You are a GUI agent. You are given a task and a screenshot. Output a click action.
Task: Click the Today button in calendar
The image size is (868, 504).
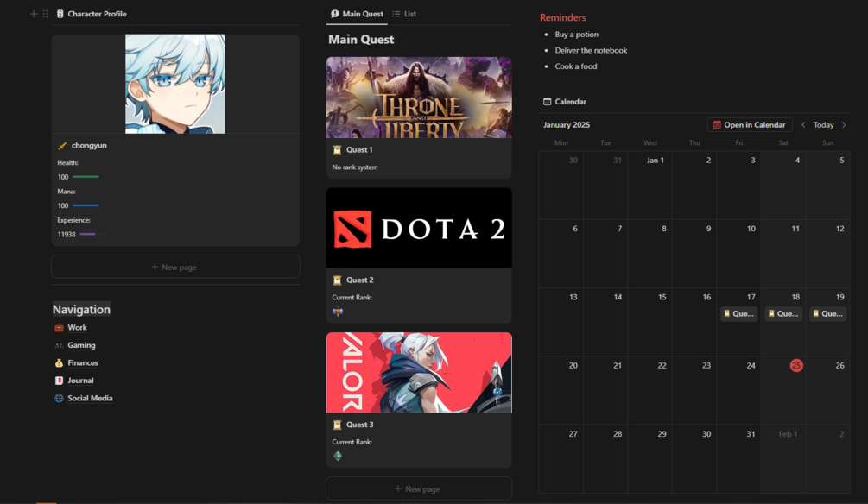click(x=823, y=125)
